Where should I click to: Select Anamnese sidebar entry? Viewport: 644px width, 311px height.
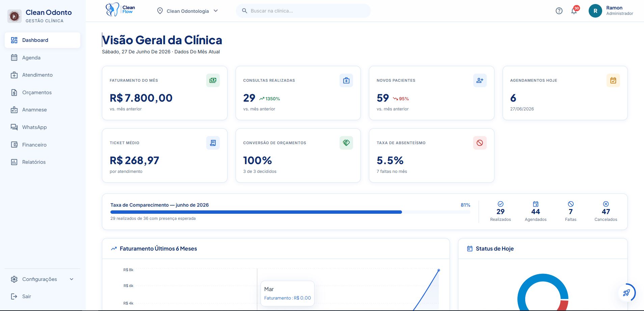pos(43,110)
